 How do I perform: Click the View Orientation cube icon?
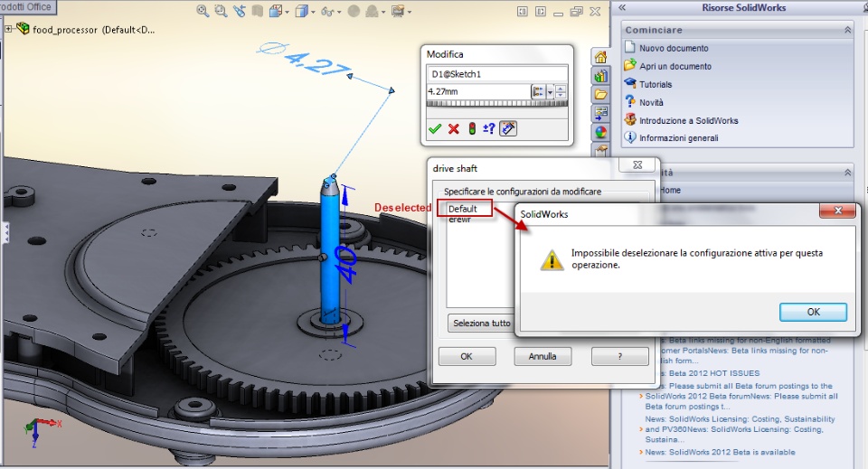(x=301, y=11)
